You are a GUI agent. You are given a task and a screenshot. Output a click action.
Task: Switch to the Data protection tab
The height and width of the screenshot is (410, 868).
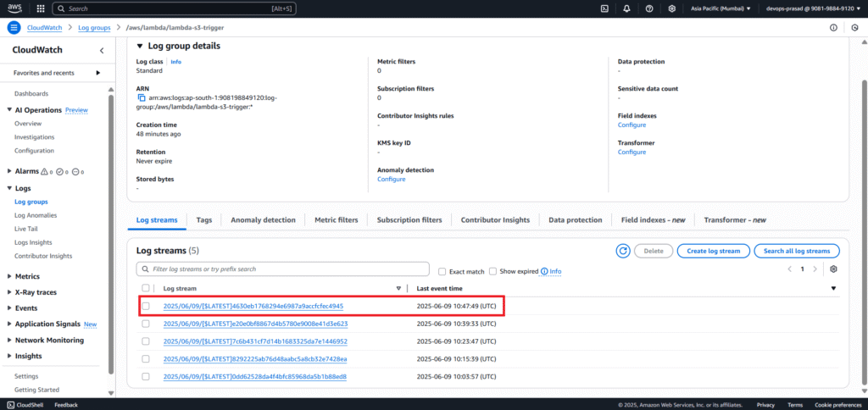(576, 219)
